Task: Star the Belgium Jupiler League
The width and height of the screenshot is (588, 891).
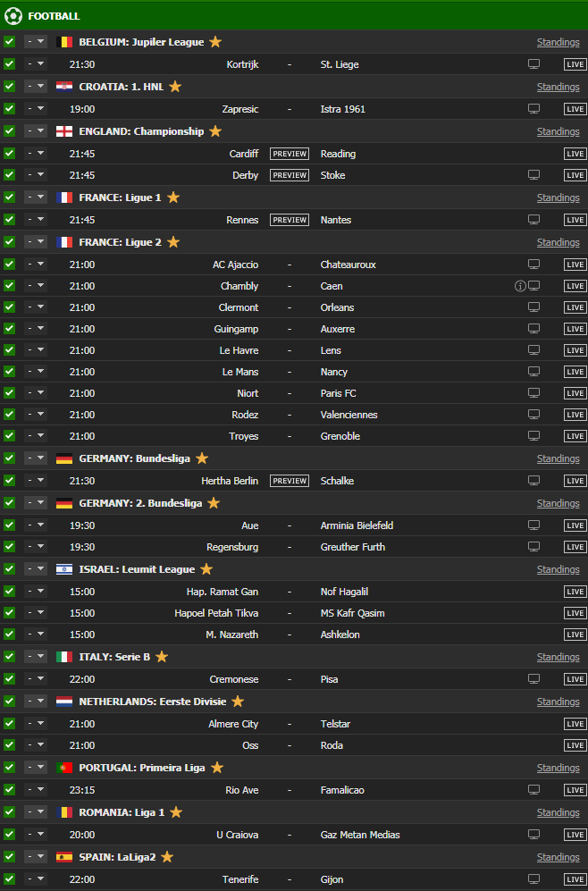Action: [214, 41]
